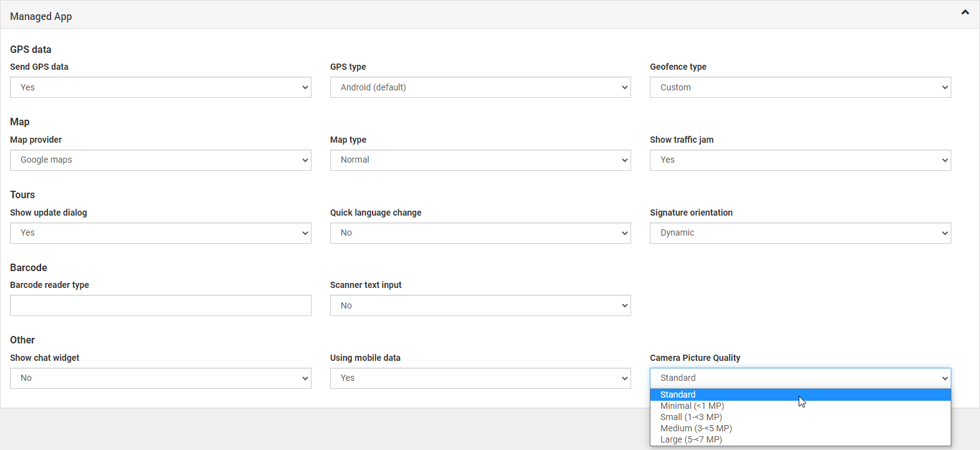Viewport: 980px width, 450px height.
Task: Open the Using mobile data dropdown
Action: pyautogui.click(x=480, y=378)
